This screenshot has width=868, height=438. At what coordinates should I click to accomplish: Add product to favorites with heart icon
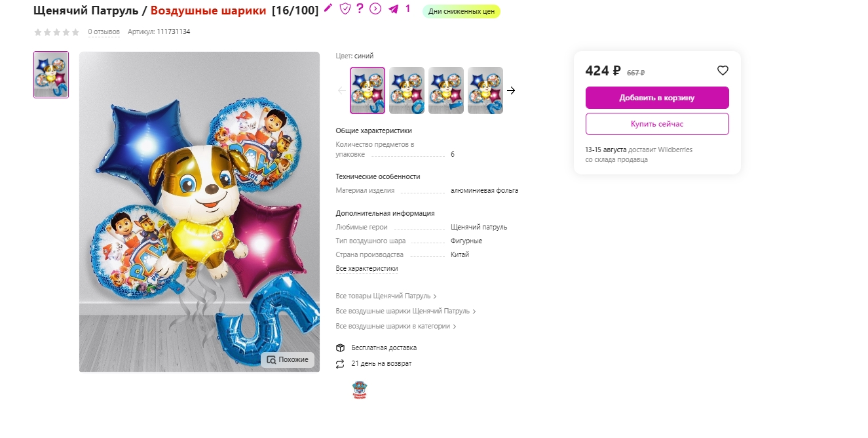coord(723,71)
